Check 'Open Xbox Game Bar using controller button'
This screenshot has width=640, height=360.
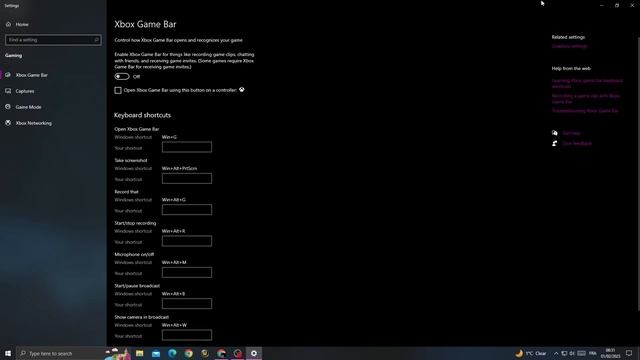[x=118, y=90]
